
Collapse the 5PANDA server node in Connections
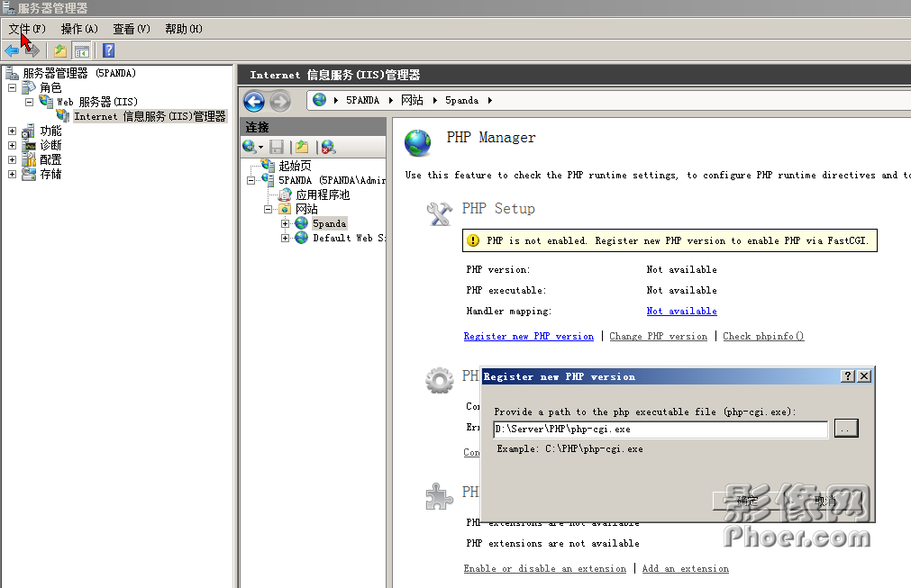251,180
